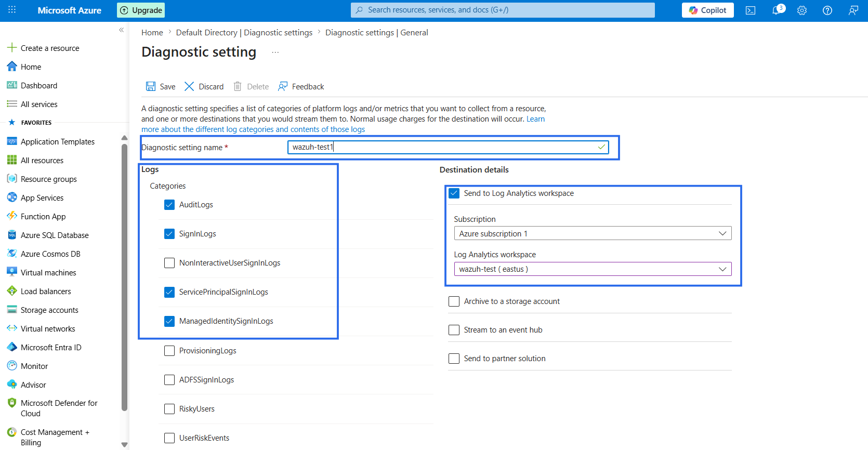Click the Load balancers diamond icon
The width and height of the screenshot is (868, 450).
12,291
